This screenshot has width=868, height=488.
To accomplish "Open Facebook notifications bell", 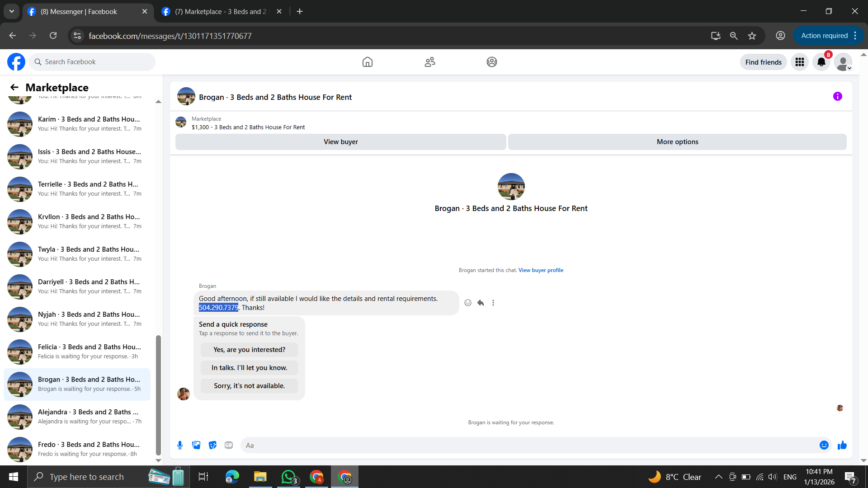I will [821, 62].
